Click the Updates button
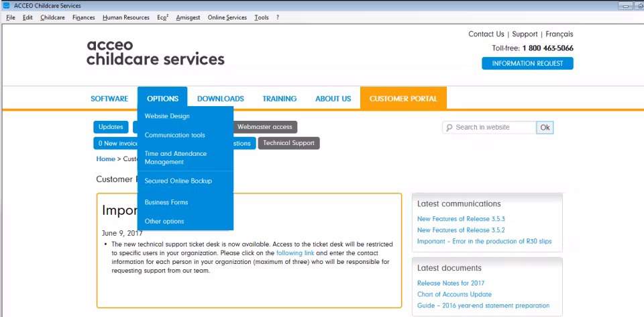This screenshot has width=644, height=317. tap(111, 127)
